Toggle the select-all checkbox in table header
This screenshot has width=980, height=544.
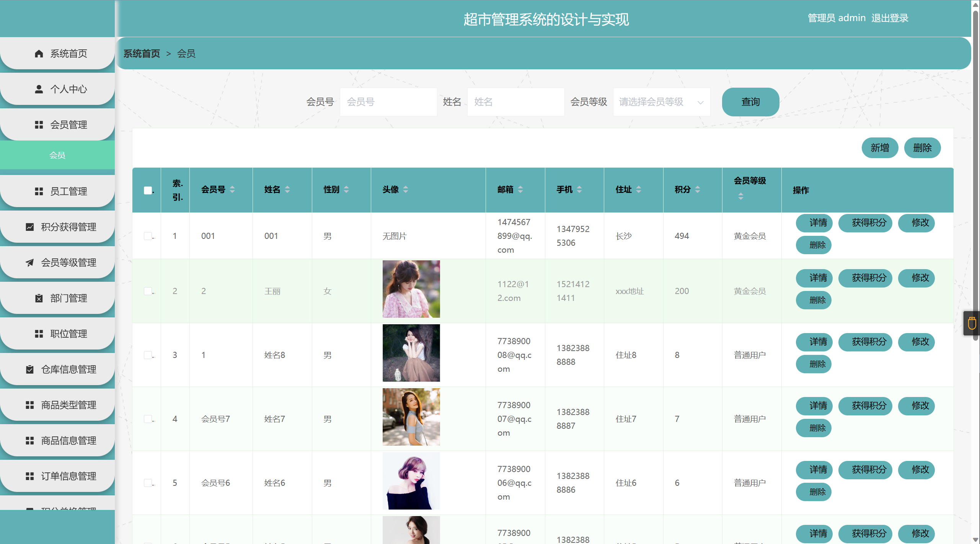coord(148,190)
